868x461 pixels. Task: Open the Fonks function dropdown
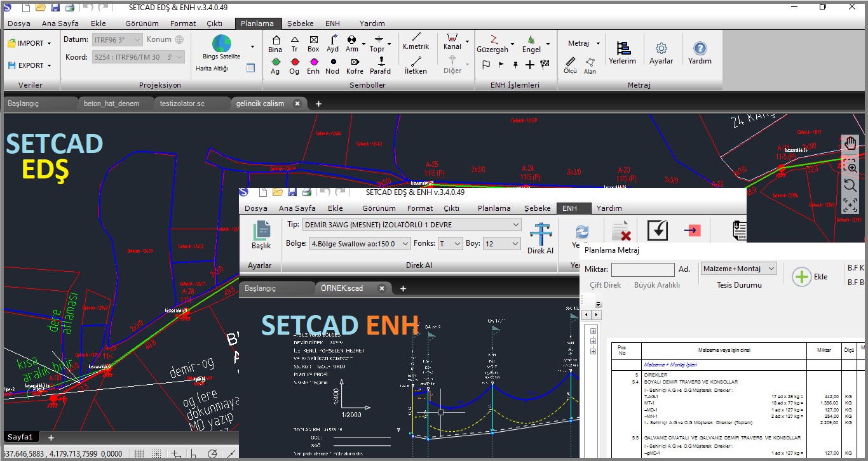pos(450,243)
